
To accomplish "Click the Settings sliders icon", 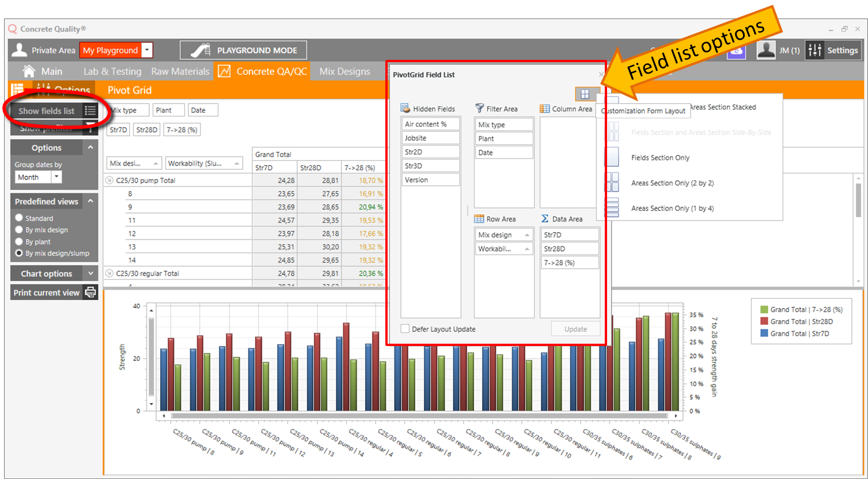I will (x=814, y=51).
